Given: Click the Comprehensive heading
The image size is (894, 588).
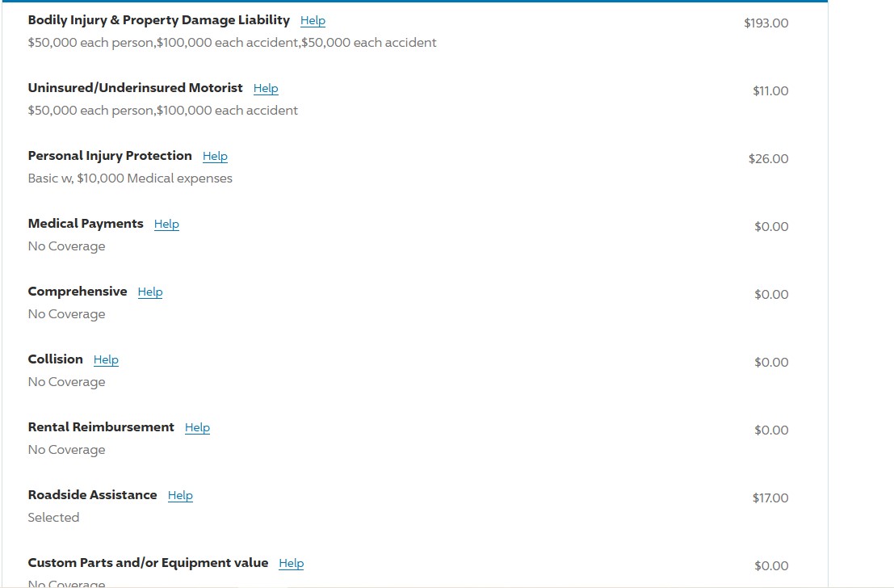Looking at the screenshot, I should coord(78,292).
